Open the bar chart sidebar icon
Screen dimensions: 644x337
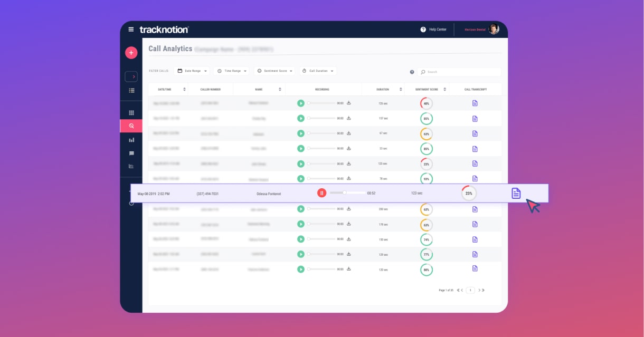(x=131, y=140)
